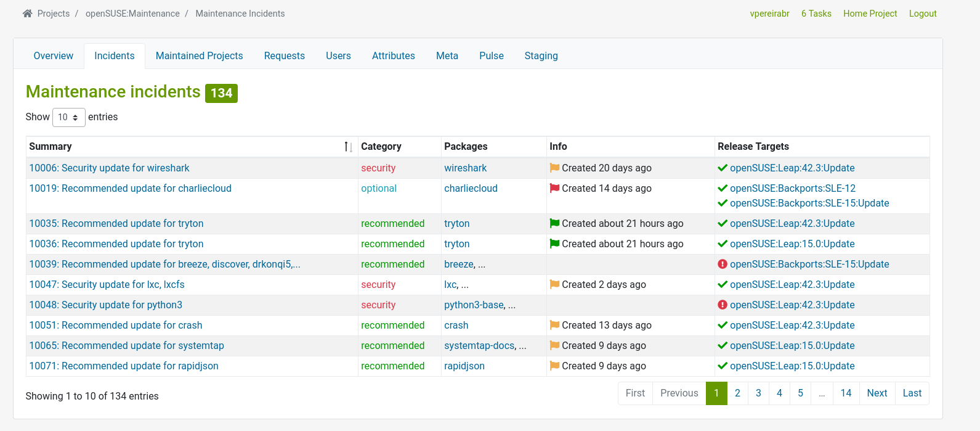
Task: Select the Staging tab
Action: [x=541, y=55]
